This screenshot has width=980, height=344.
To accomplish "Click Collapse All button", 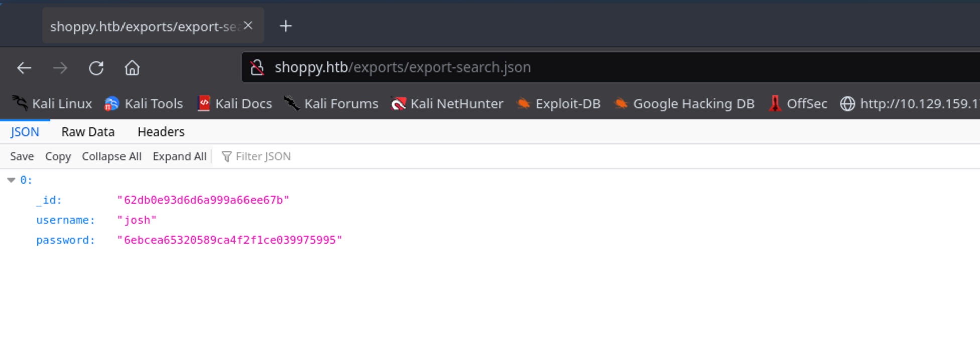I will click(x=111, y=156).
